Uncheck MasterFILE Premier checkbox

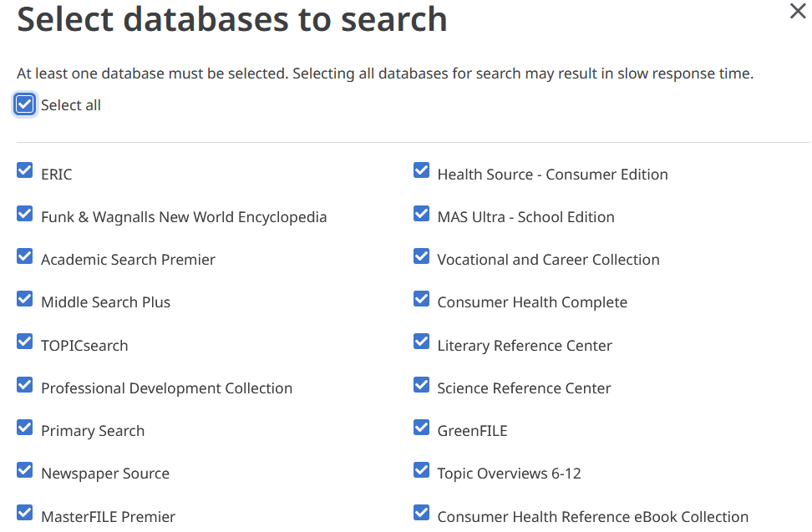point(24,512)
